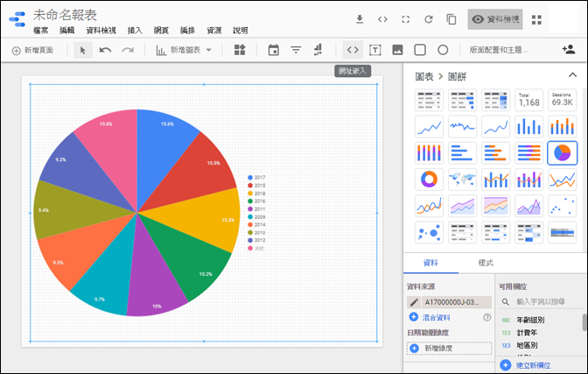Viewport: 588px width, 374px height.
Task: Insert date range control
Action: coord(273,50)
